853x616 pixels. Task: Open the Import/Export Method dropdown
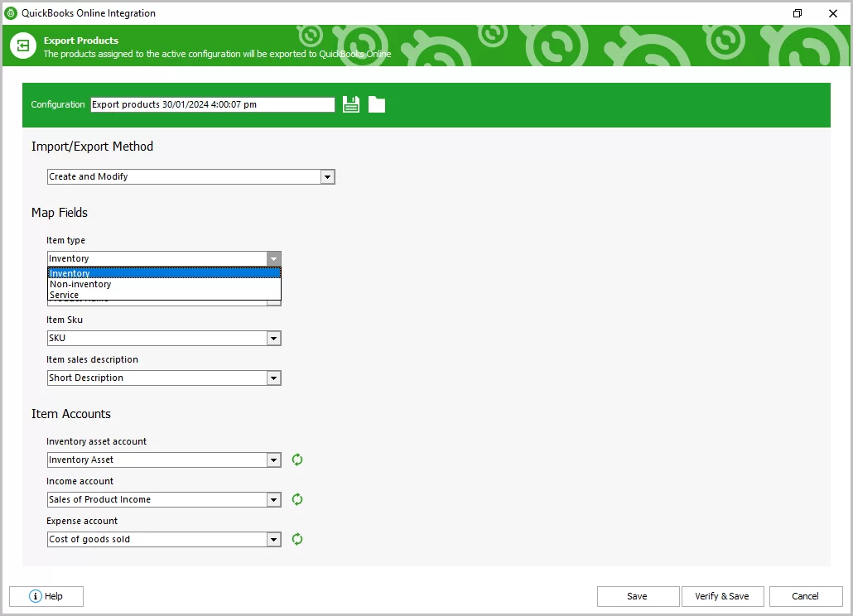click(327, 176)
